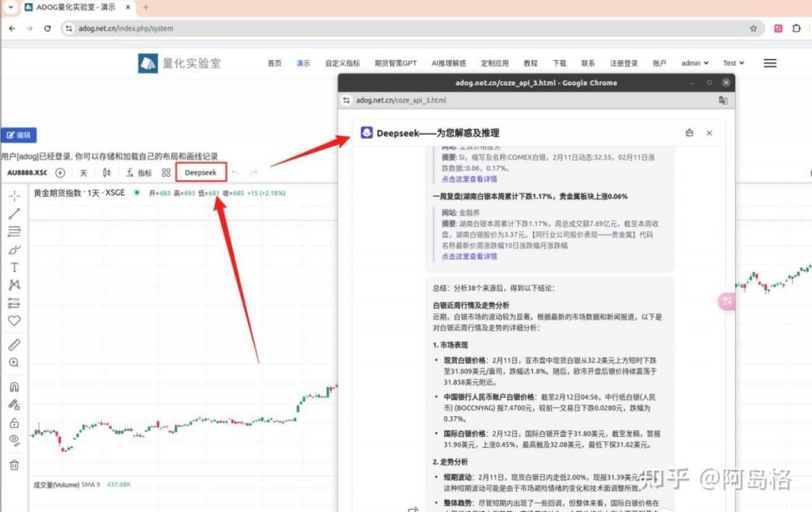Open the 教程 menu item

point(530,63)
